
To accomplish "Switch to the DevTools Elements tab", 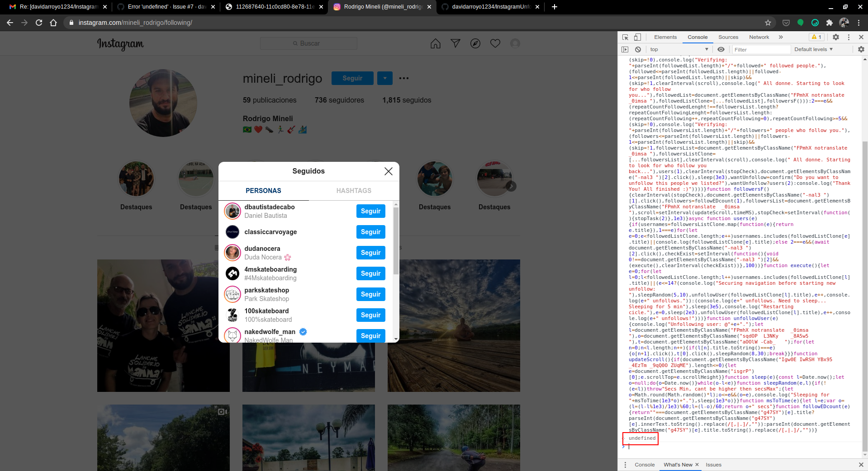I will 665,37.
